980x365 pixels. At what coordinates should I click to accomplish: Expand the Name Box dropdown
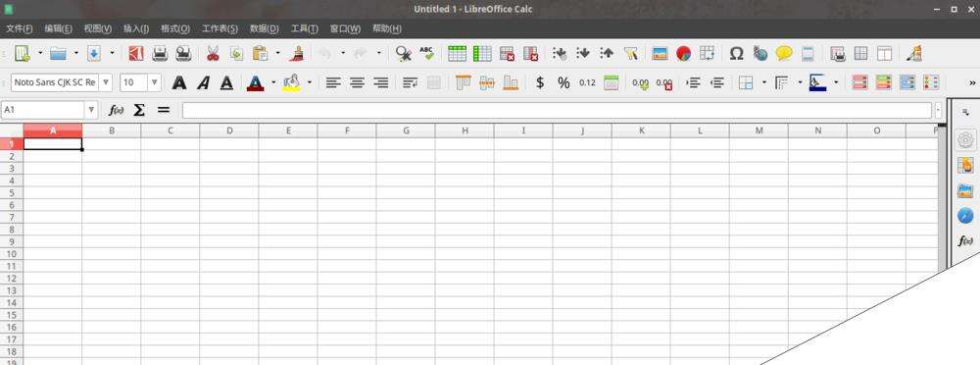pos(92,110)
